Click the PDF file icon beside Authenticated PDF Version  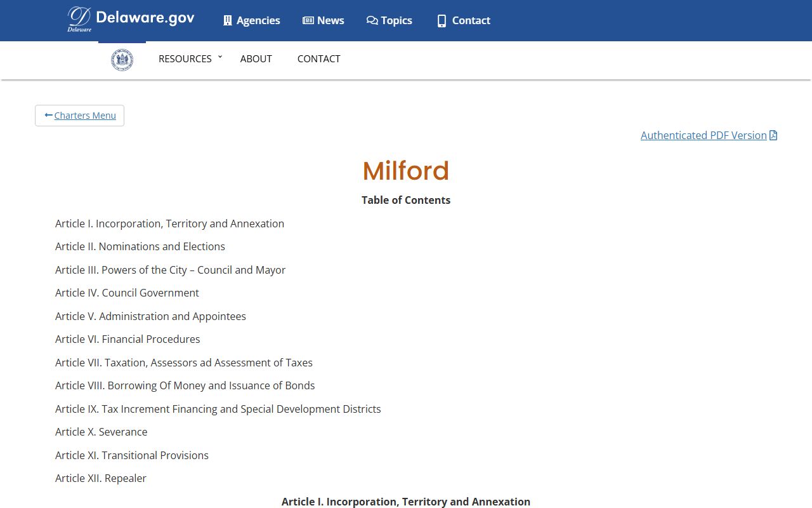(773, 135)
